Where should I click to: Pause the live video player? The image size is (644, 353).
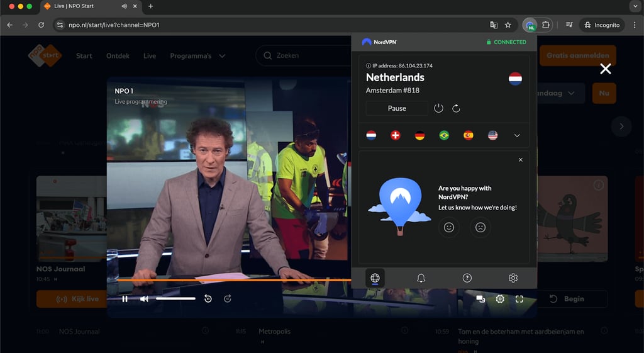point(125,299)
